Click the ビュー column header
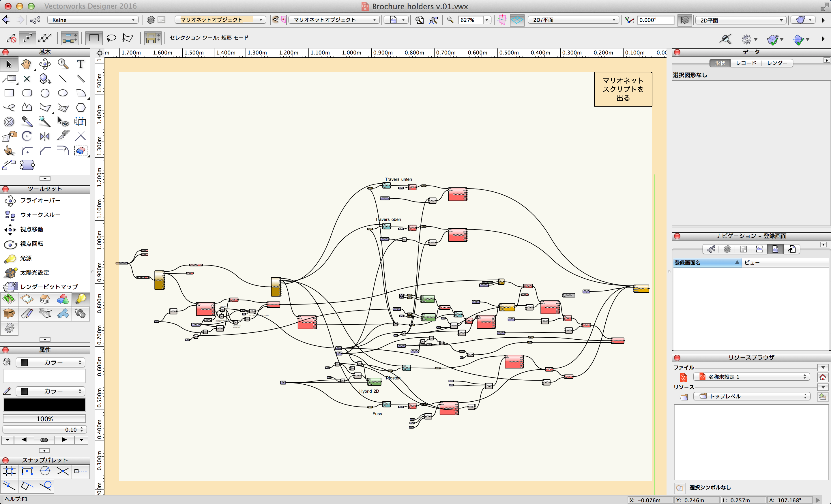831x504 pixels. [x=763, y=262]
